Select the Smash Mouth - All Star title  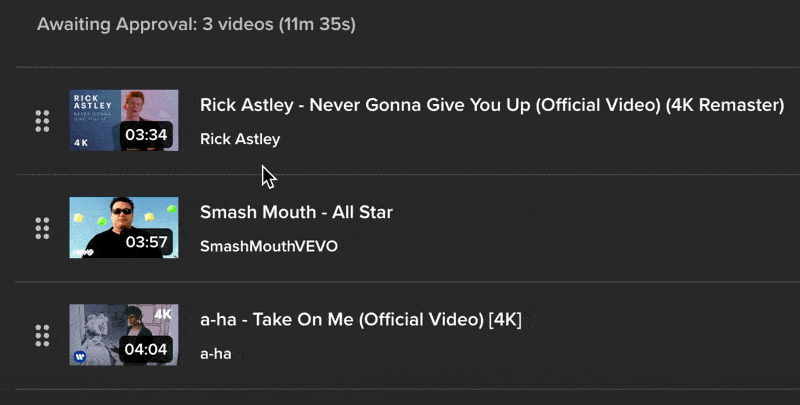pos(296,212)
